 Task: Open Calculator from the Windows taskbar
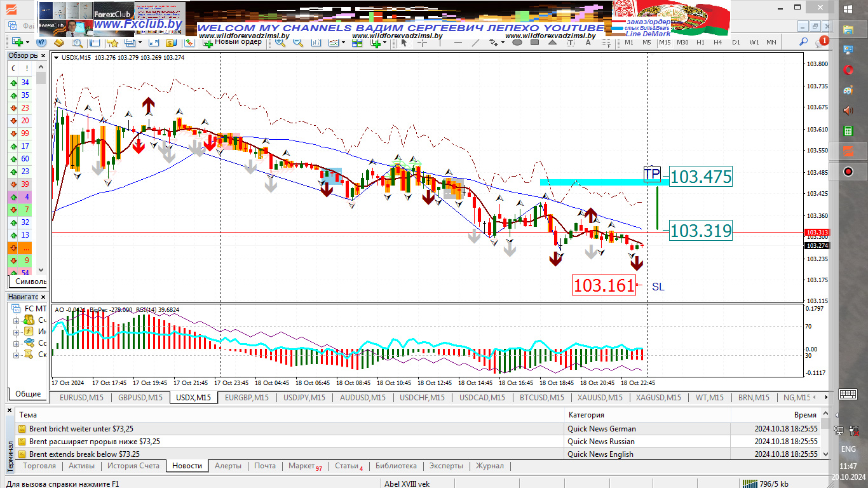point(848,131)
